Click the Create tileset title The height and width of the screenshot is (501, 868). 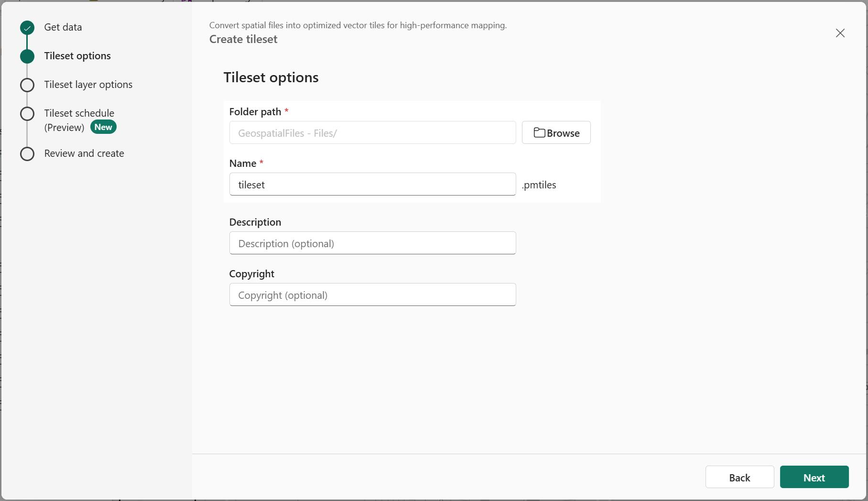(x=243, y=39)
